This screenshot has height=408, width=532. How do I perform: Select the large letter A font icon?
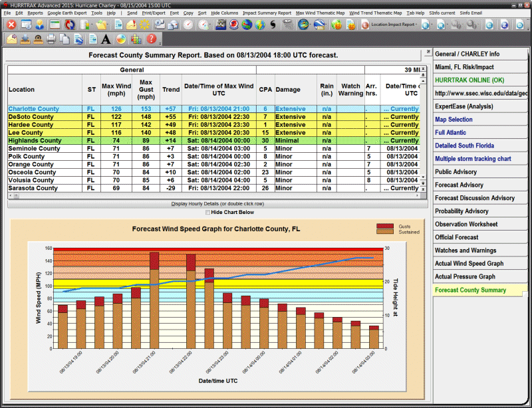point(106,39)
